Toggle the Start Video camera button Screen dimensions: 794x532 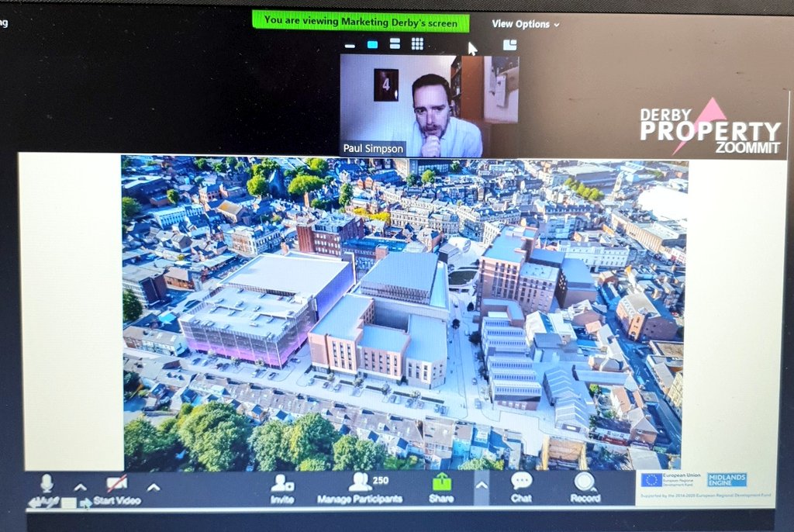pyautogui.click(x=117, y=490)
